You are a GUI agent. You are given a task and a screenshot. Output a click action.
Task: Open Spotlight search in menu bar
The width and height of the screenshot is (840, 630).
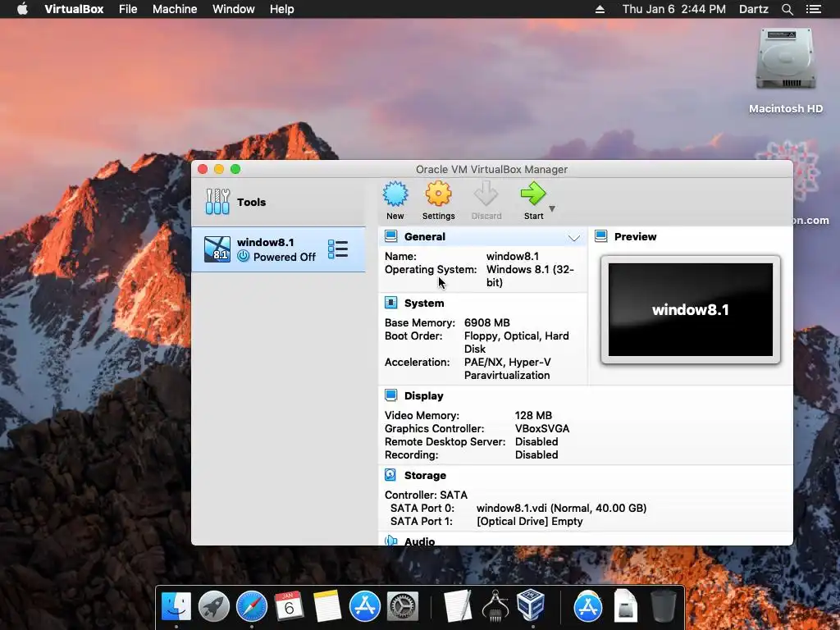tap(787, 9)
